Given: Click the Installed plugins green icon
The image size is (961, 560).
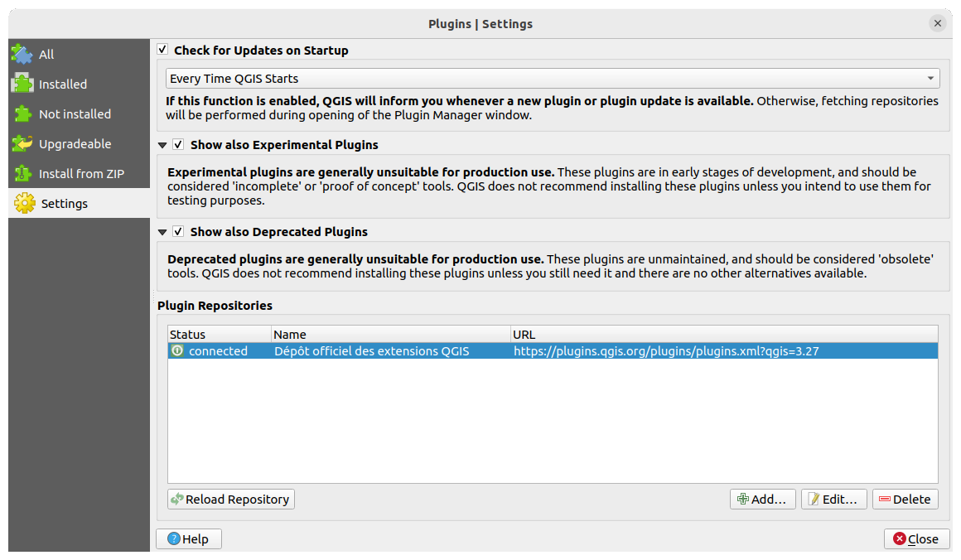Looking at the screenshot, I should point(22,84).
